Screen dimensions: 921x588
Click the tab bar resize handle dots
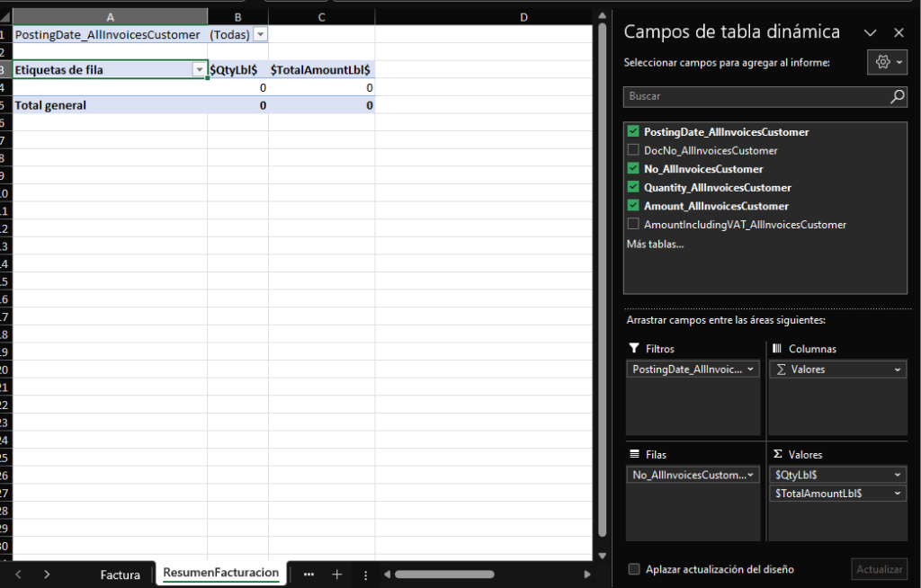[365, 575]
